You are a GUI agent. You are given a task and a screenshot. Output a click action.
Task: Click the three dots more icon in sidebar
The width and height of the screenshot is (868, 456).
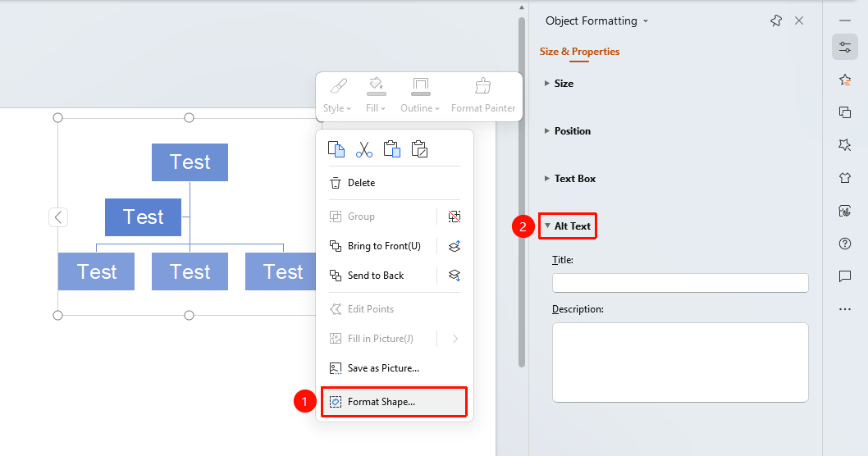click(x=845, y=309)
